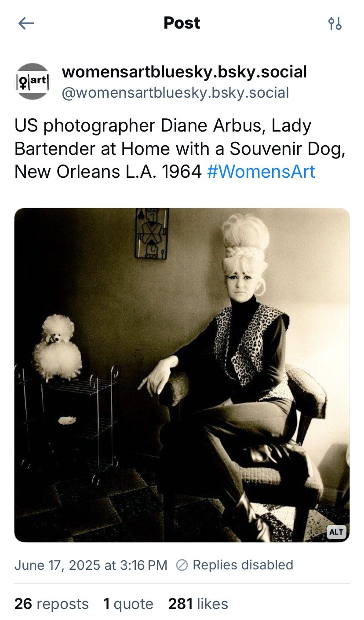The image size is (364, 620).
Task: Click the June 17, 2025 timestamp
Action: pos(91,565)
